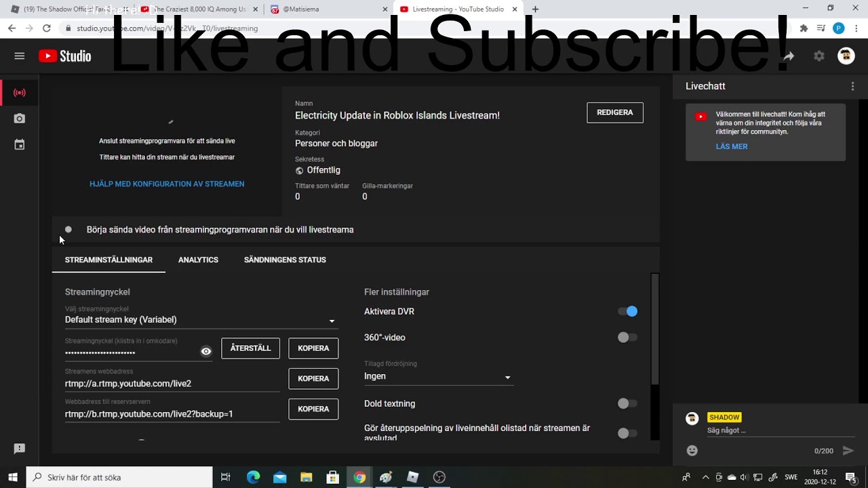Open the Livechatt three-dot options menu
The image size is (868, 488).
[852, 86]
